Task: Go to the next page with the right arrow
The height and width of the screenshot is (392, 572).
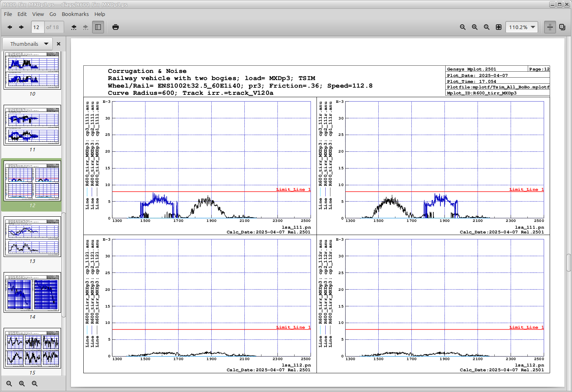Action: (x=22, y=27)
